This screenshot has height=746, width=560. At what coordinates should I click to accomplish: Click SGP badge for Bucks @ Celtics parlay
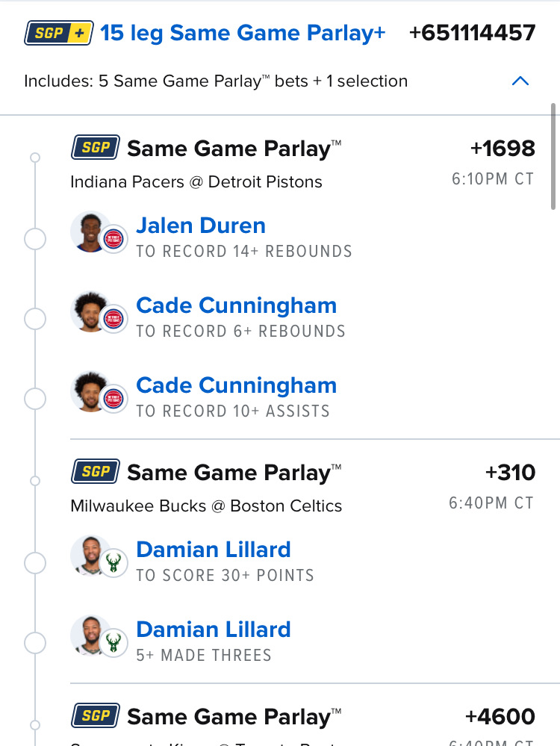95,472
